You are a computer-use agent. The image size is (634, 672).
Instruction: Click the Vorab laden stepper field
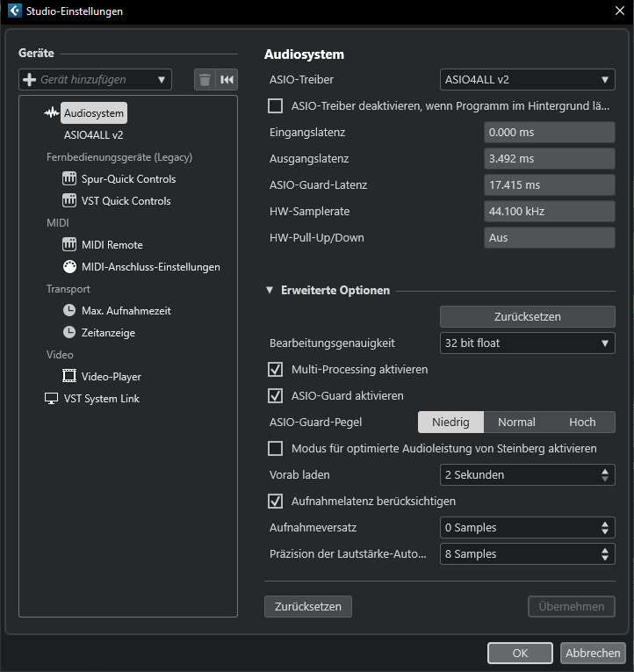(x=527, y=475)
